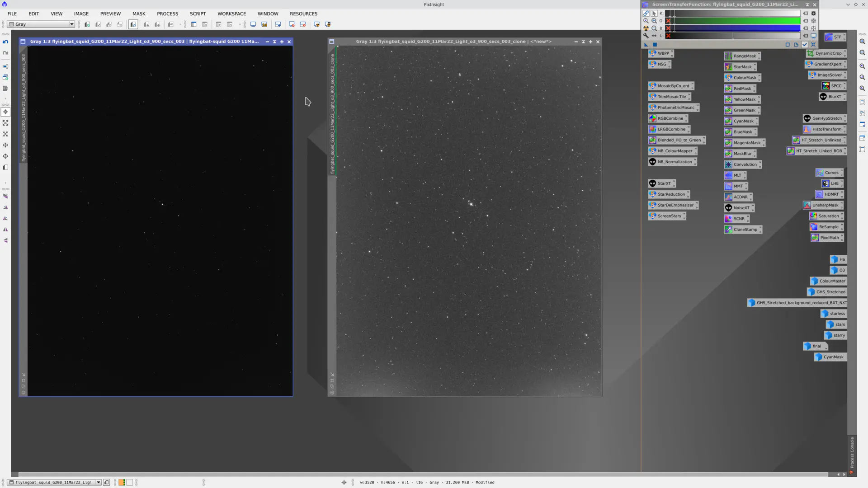Open the SCNR process icon
Viewport: 868px width, 488px height.
click(737, 219)
